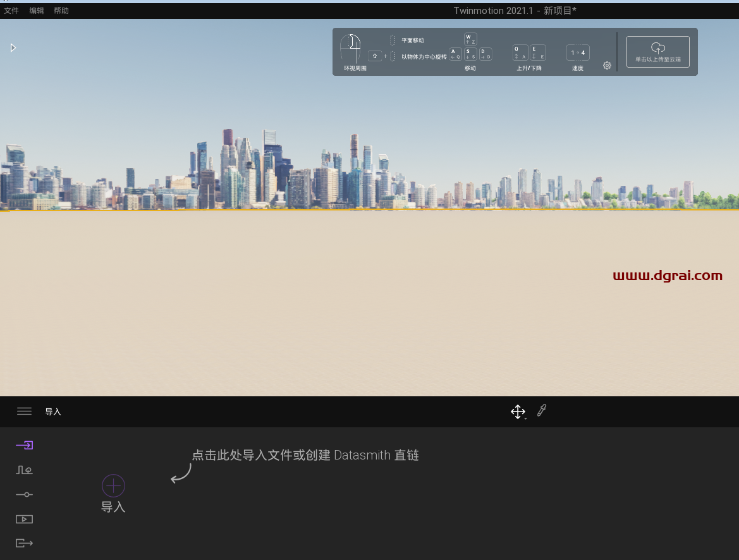This screenshot has width=739, height=560.
Task: Open the export sidebar icon
Action: [25, 543]
